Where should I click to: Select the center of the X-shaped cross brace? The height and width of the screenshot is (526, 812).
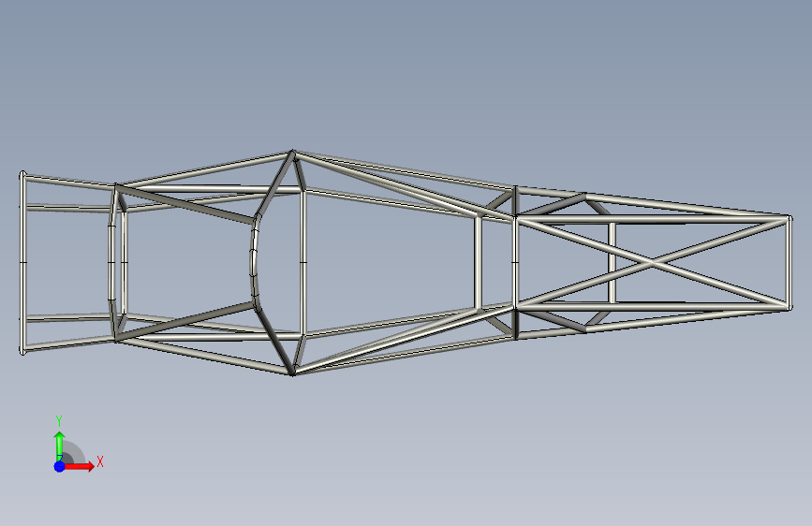click(x=652, y=264)
